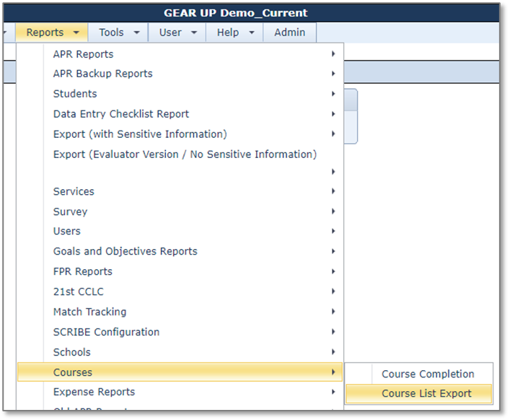
Task: Open SCRIBE Configuration reports
Action: point(180,332)
